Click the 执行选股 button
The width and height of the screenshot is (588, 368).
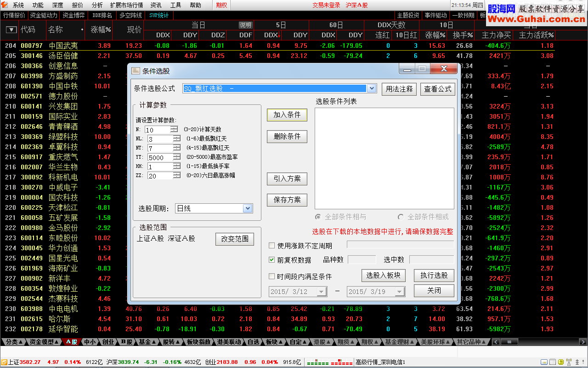pyautogui.click(x=434, y=276)
